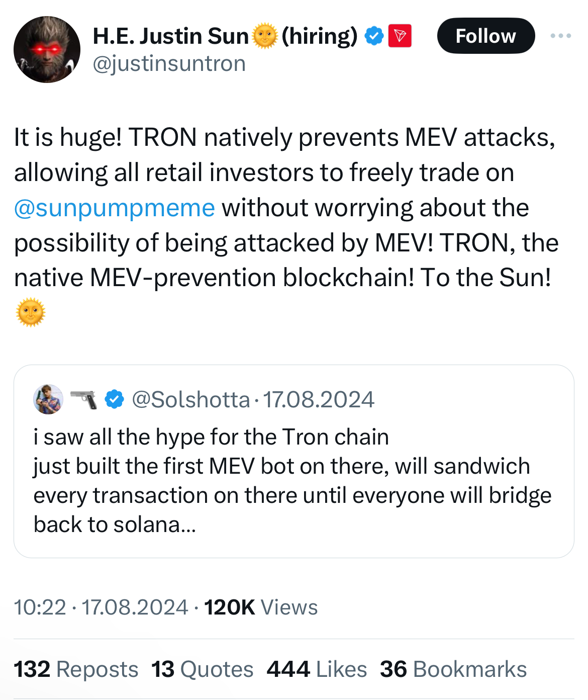Open the @sunpumpmeme mention link
The image size is (588, 700).
pyautogui.click(x=115, y=208)
